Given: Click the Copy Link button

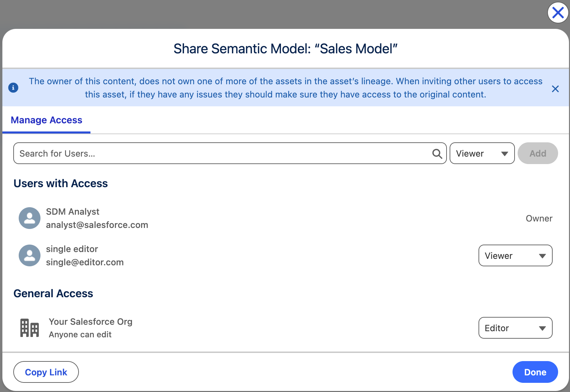Looking at the screenshot, I should [x=46, y=372].
